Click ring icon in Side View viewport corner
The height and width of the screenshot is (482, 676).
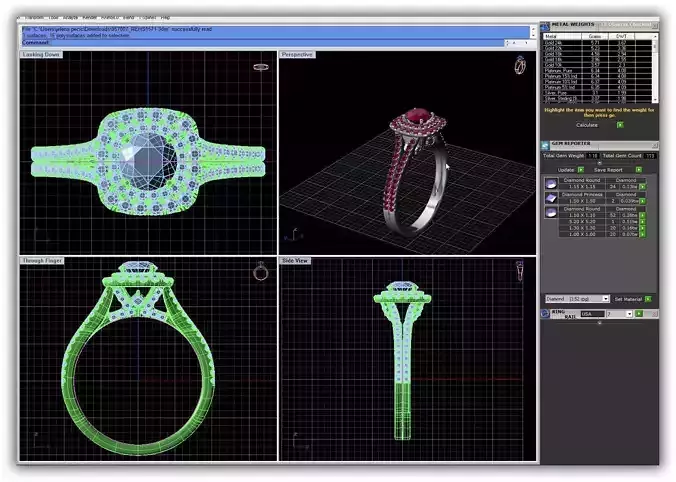point(520,271)
